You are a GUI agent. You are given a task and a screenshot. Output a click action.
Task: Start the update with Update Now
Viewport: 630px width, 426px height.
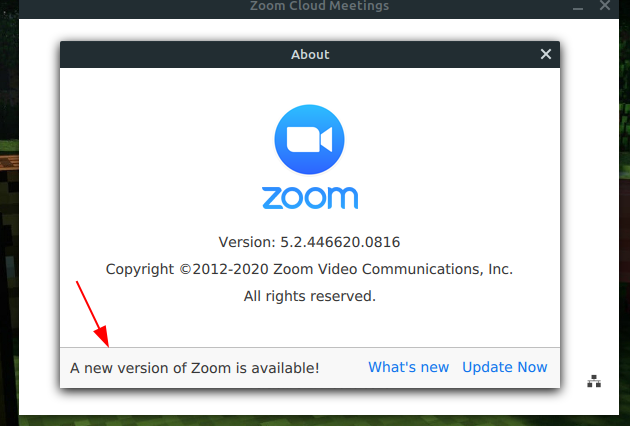click(505, 367)
